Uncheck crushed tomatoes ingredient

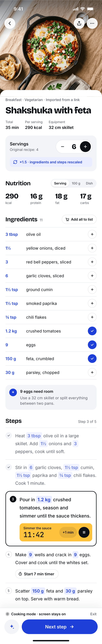92,331
